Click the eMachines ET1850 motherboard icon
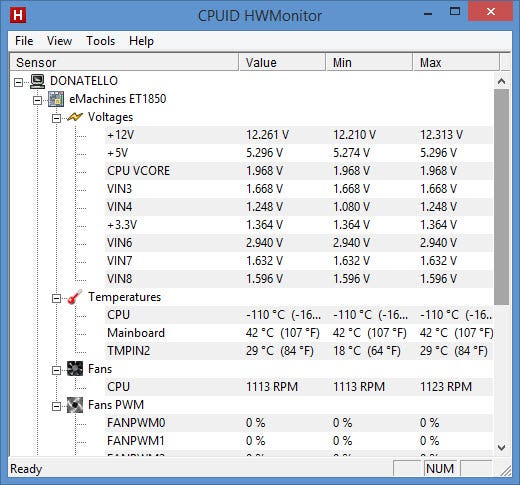Screen dimensions: 520x485 coord(56,99)
